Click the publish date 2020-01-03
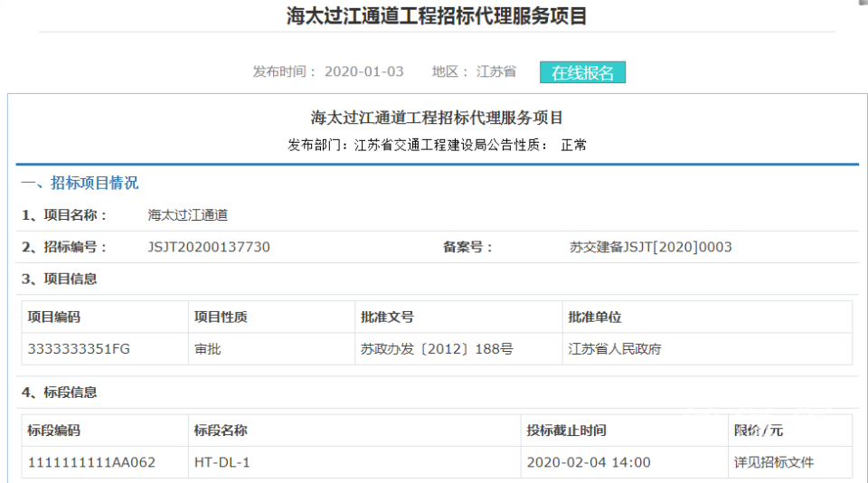Screen dimensions: 868x483 point(363,71)
